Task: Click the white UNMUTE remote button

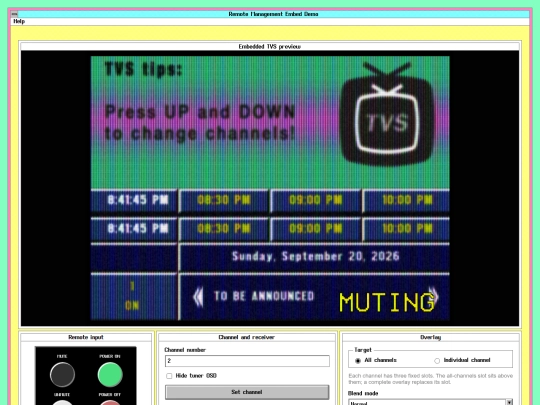Action: (x=62, y=403)
